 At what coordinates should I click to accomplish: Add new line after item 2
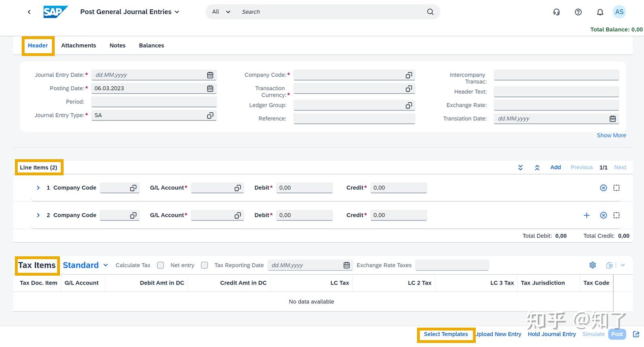coord(586,215)
